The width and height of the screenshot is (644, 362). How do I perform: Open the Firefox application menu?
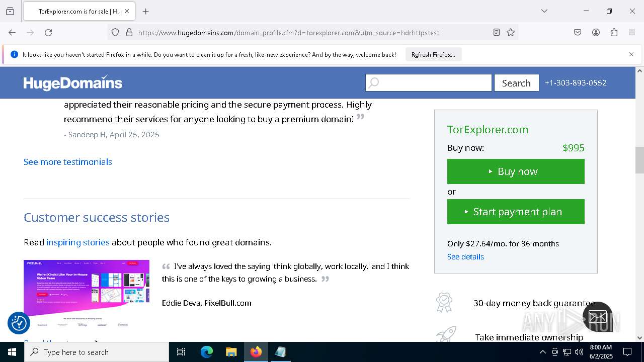pos(632,32)
